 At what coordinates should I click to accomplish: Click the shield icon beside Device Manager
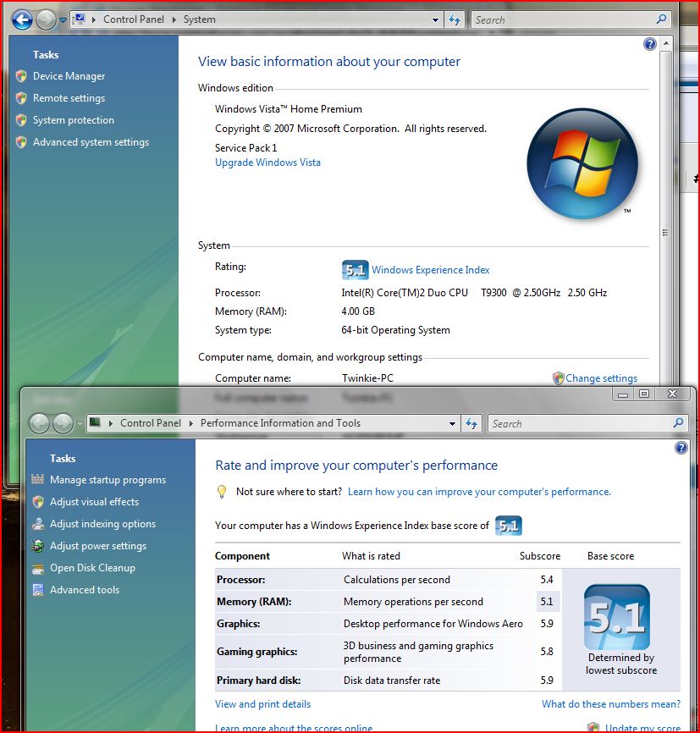21,76
